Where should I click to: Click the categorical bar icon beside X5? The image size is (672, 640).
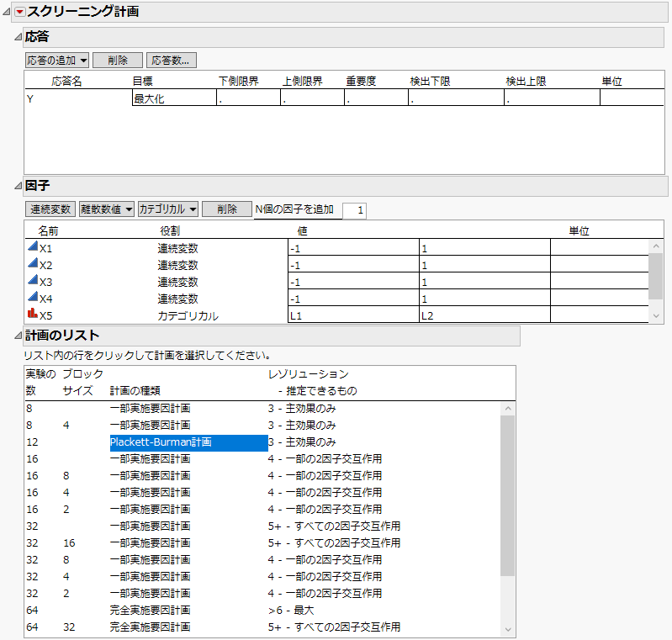[33, 314]
